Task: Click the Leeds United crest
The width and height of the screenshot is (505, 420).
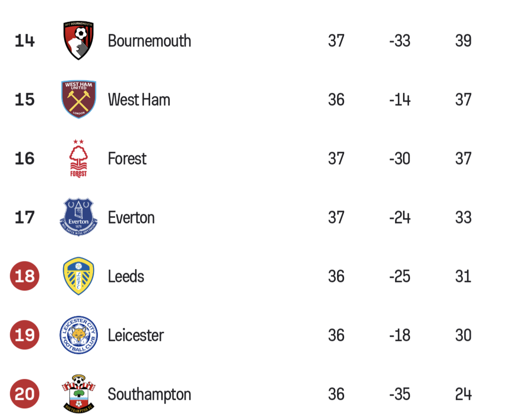Action: [x=79, y=276]
